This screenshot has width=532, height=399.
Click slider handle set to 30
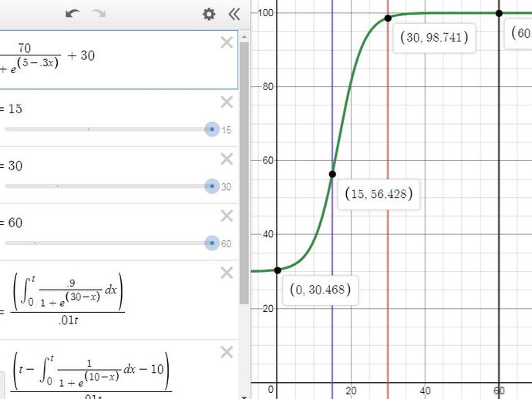(212, 186)
